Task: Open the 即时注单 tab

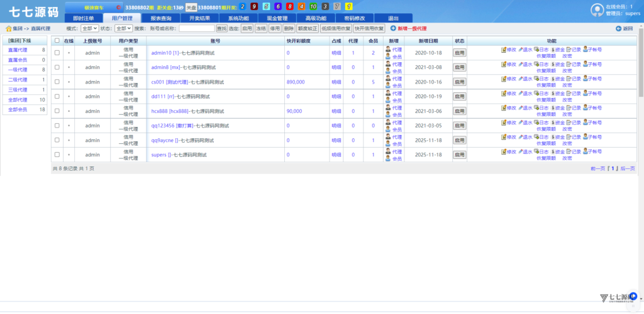Action: (84, 18)
